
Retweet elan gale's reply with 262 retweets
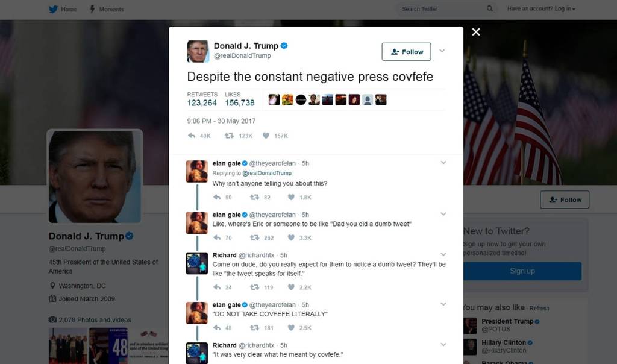[255, 237]
